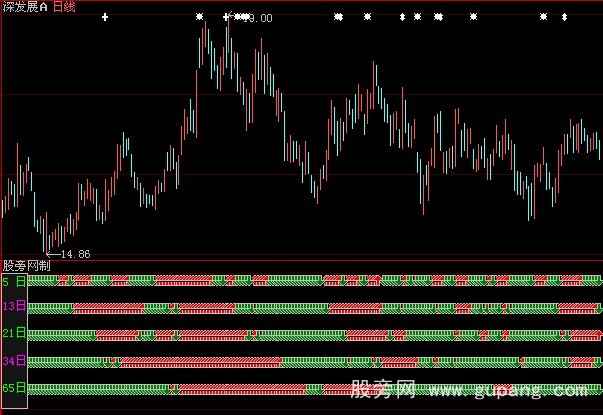Screen dimensions: 603x415
Task: Click the asterisk immediately left of the first diamond marker
Action: tap(367, 17)
